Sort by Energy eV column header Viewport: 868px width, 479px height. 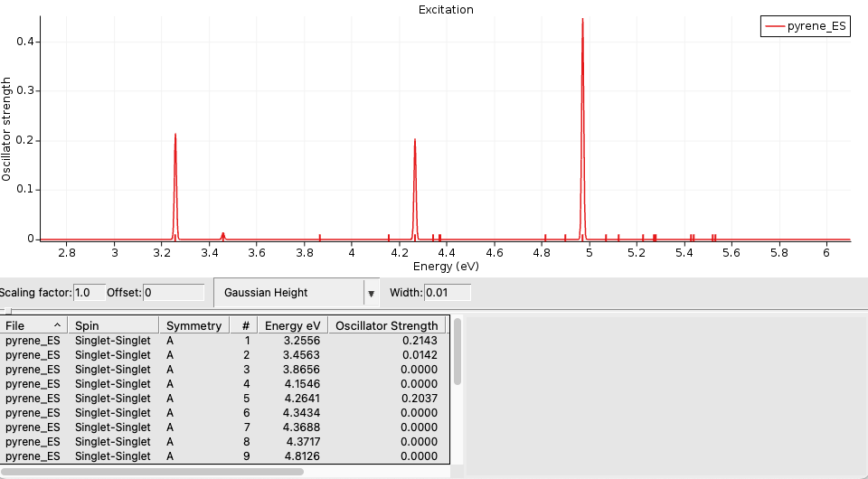(x=292, y=325)
